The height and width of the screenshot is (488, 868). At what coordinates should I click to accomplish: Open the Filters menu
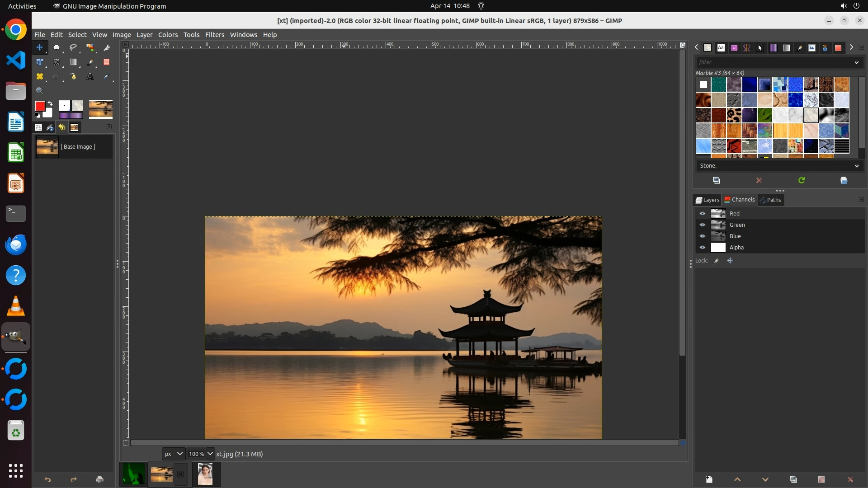click(x=214, y=35)
